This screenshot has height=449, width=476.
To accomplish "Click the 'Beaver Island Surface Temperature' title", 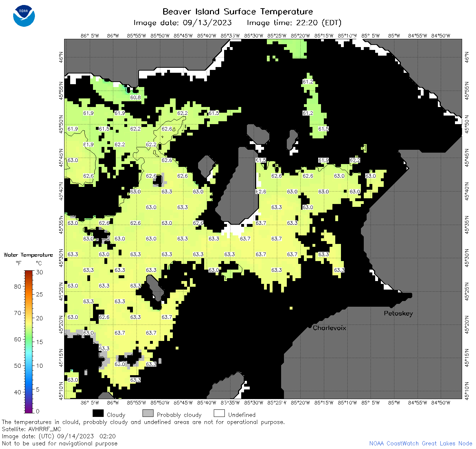I will (x=238, y=11).
